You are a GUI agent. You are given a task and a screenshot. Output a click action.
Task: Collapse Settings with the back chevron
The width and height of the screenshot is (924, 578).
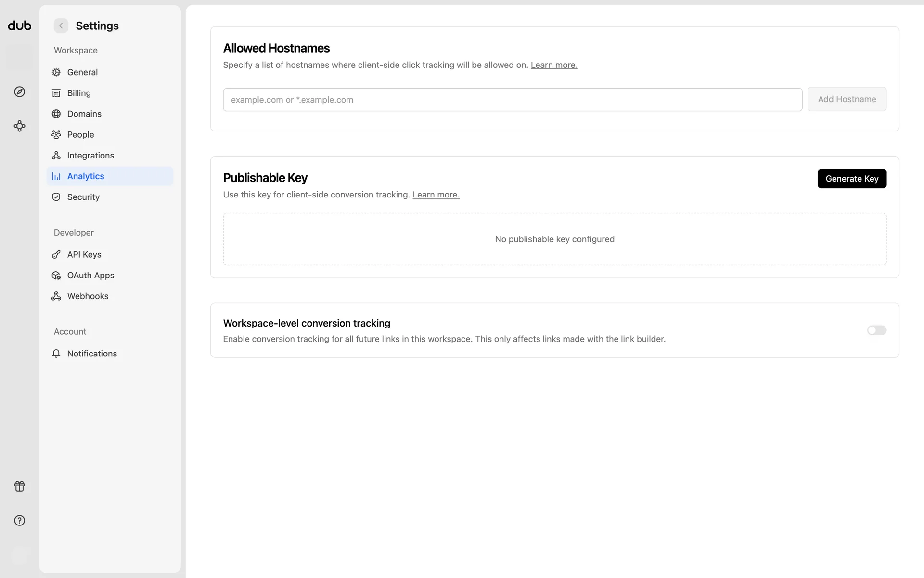pos(61,26)
